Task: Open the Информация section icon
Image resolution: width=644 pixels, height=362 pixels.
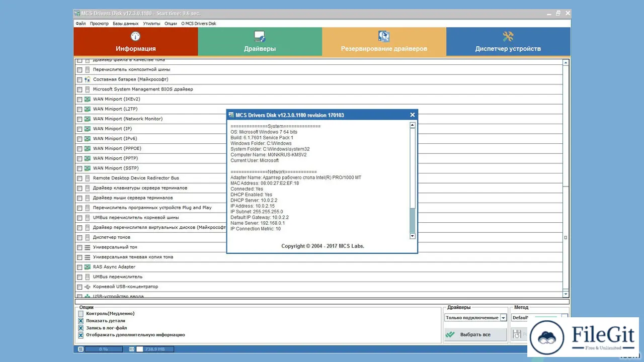Action: 135,36
